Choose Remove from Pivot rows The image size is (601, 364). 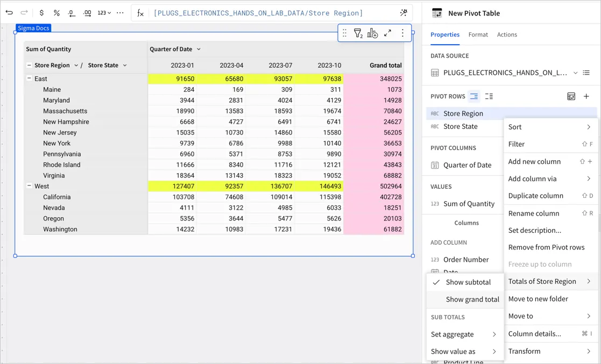550,247
